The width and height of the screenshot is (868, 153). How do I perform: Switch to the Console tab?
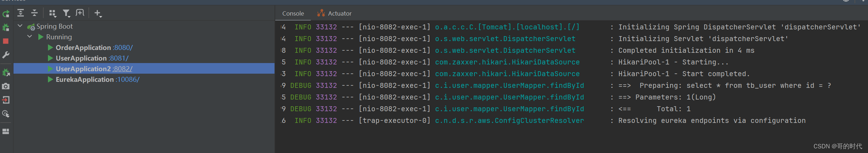click(293, 13)
